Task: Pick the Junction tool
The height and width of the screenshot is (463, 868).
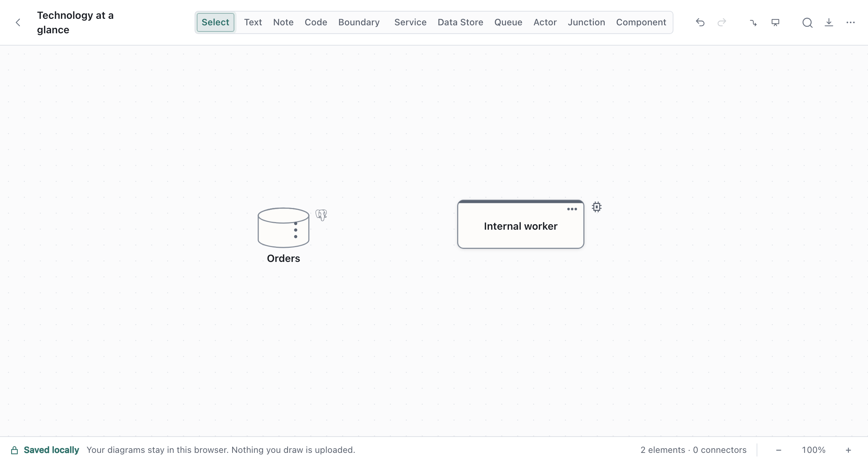Action: tap(586, 22)
